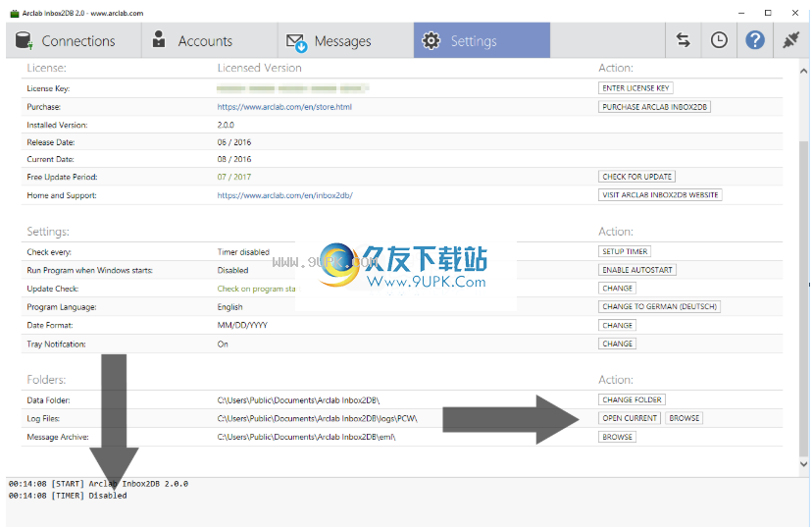
Task: Click the Check For Update button
Action: (x=636, y=177)
